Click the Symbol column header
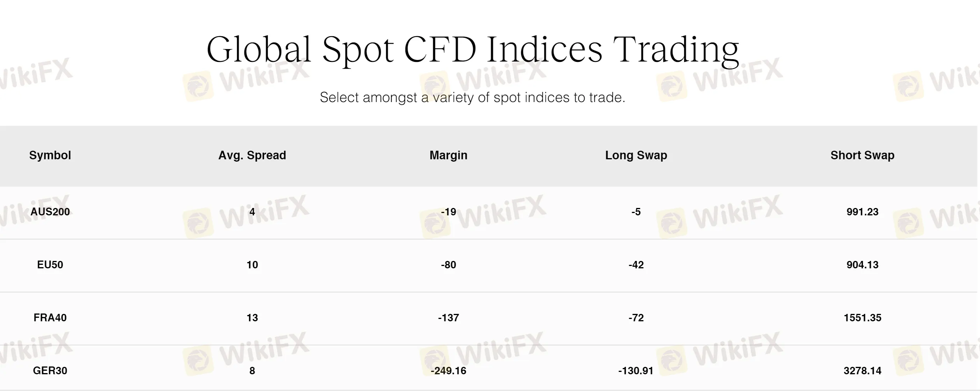 click(x=50, y=155)
